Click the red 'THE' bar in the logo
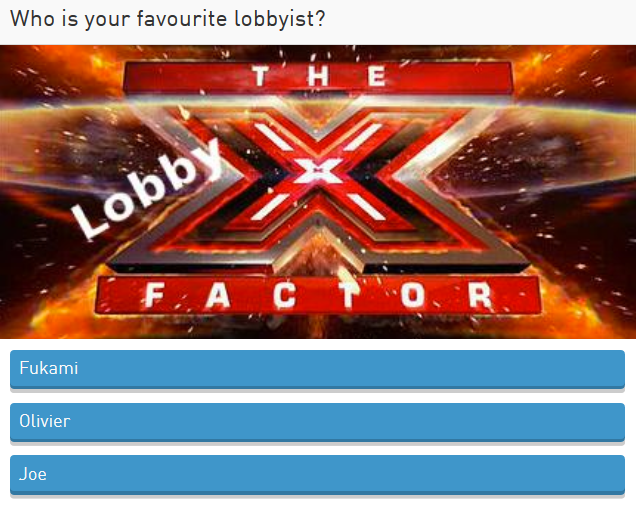Screen dimensions: 636x505 tap(318, 77)
